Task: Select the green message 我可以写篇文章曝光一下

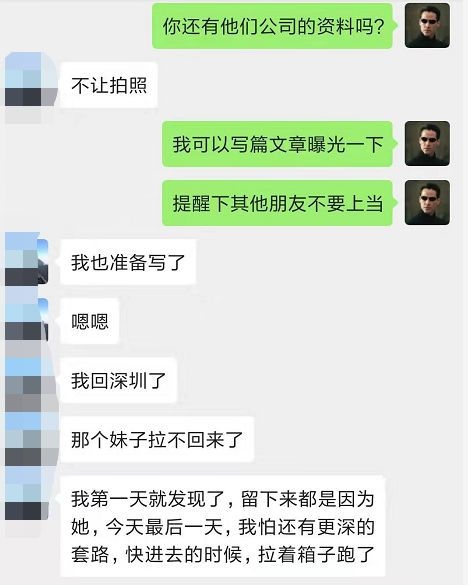Action: (278, 144)
